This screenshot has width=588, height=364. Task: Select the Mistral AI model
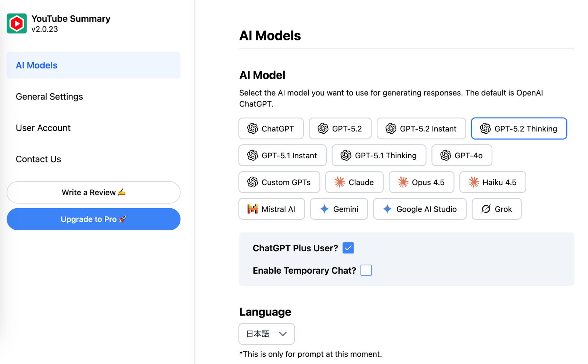[x=272, y=209]
